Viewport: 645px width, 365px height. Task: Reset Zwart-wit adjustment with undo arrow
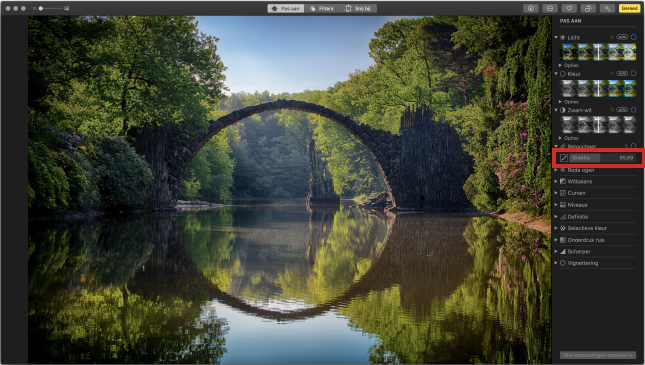(x=612, y=110)
